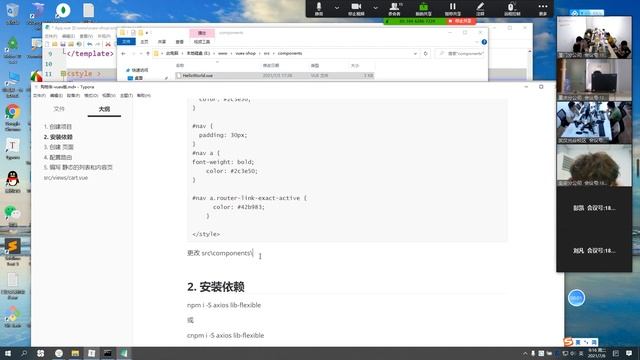Open the Zoom More options ellipsis
This screenshot has width=640, height=360.
pyautogui.click(x=542, y=9)
